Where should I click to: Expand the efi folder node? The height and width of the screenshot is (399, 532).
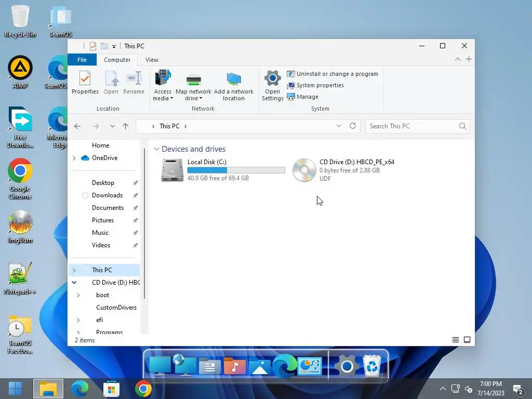78,320
